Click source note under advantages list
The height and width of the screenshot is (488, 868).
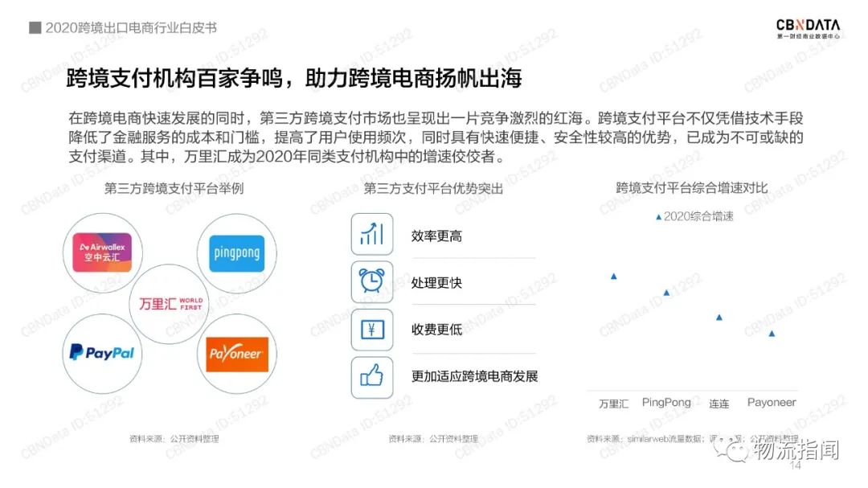click(x=433, y=439)
